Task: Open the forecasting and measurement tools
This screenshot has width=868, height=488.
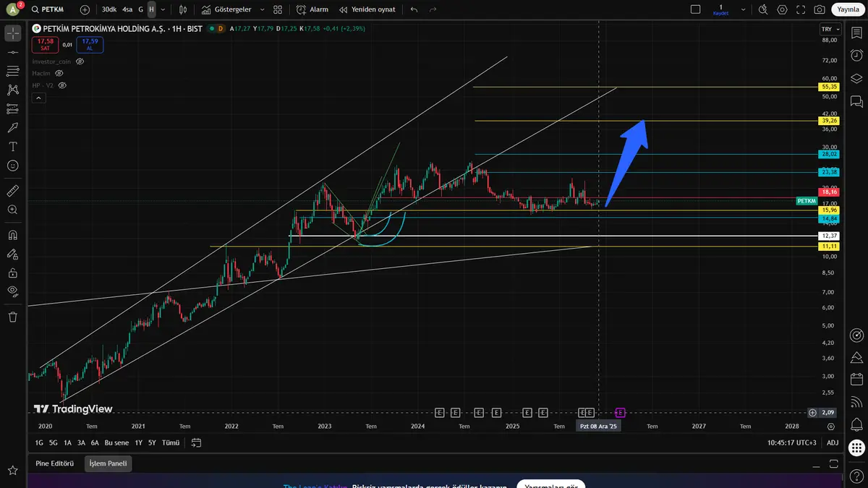Action: pos(12,109)
